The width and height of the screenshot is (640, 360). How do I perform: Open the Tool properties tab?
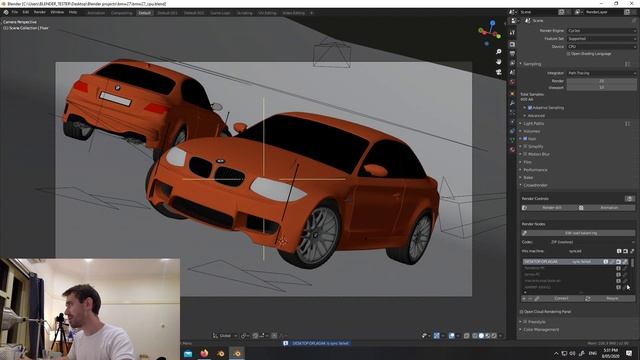pos(513,32)
